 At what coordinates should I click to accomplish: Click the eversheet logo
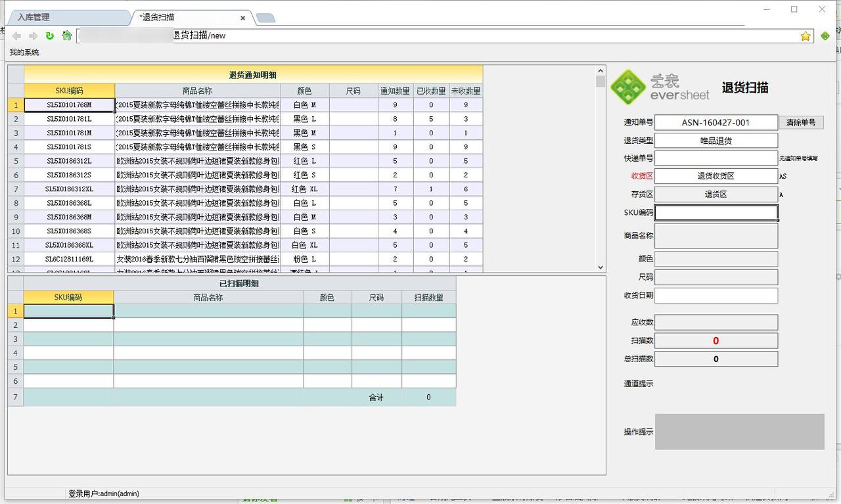click(x=660, y=87)
